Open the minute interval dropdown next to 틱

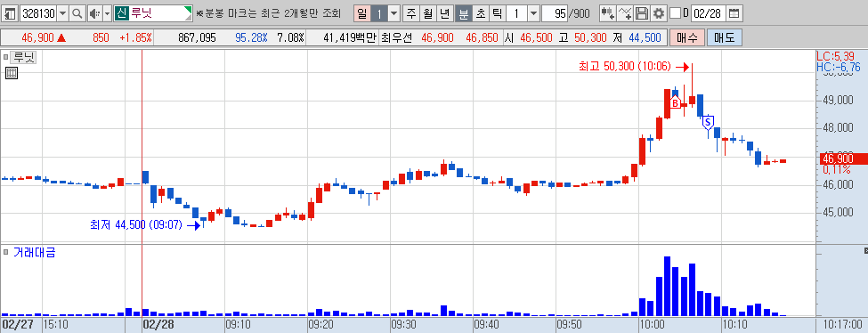pos(532,13)
